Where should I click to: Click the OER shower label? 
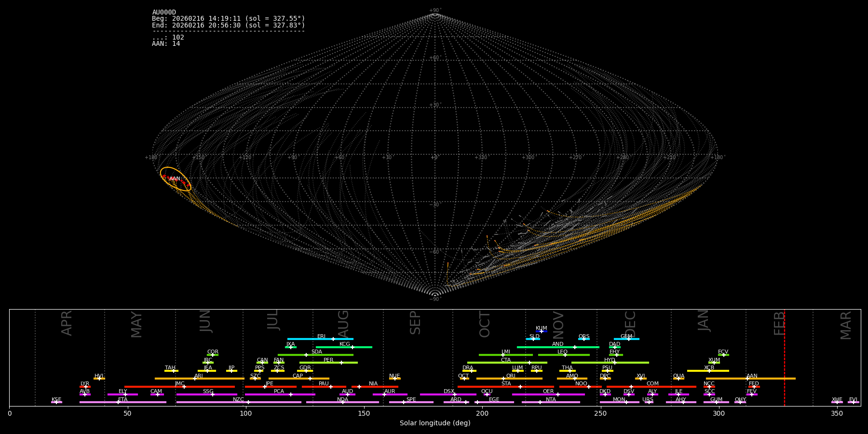pos(548,392)
